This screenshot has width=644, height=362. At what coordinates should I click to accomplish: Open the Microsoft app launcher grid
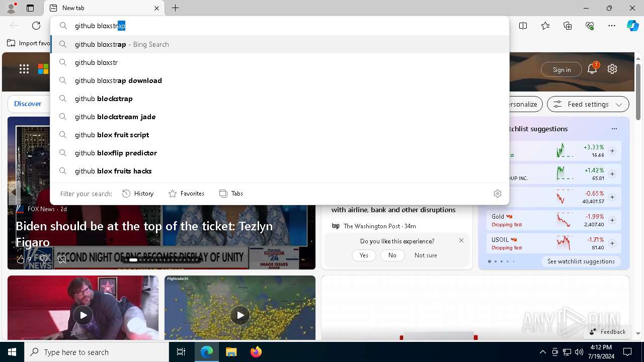(x=24, y=69)
